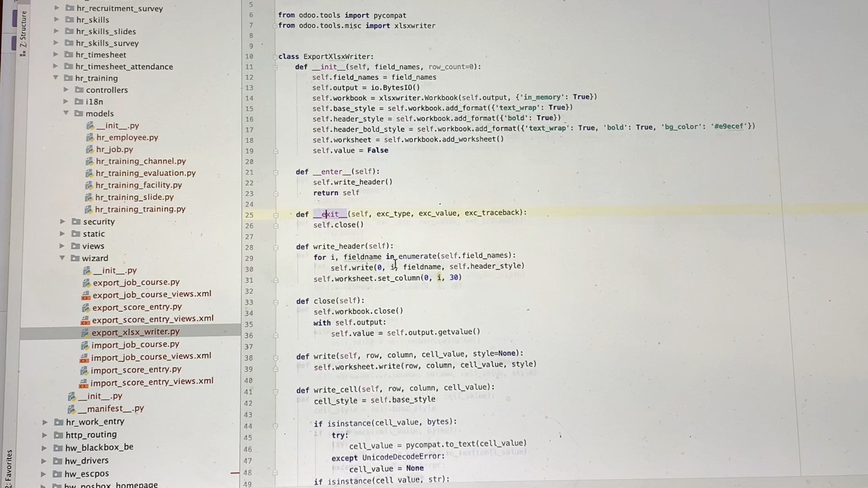Click hr_training_facility.py in models

138,185
